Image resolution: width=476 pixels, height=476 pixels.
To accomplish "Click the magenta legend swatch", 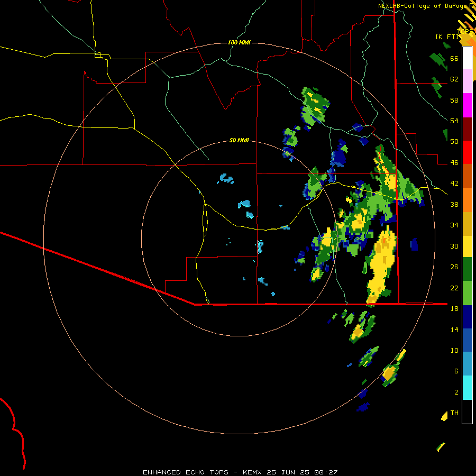I will click(467, 105).
